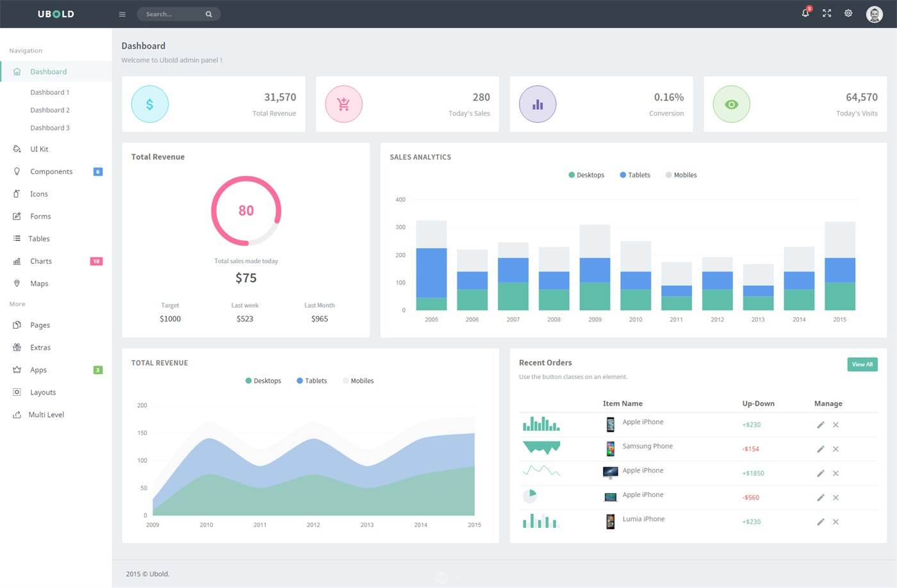897x588 pixels.
Task: Click the search magnifier icon
Action: tap(209, 14)
